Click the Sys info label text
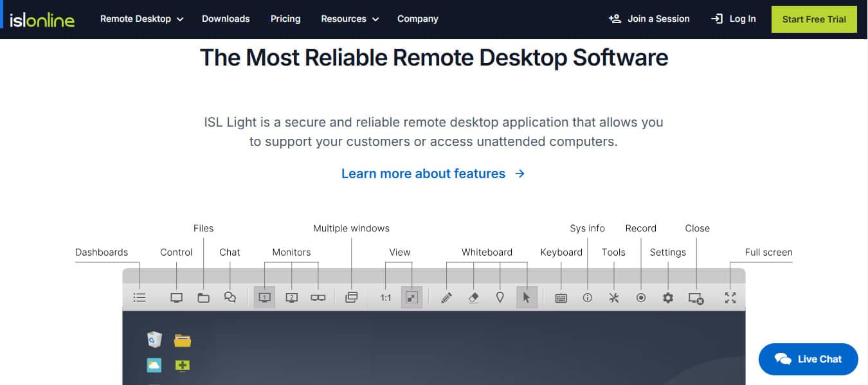 pos(587,228)
